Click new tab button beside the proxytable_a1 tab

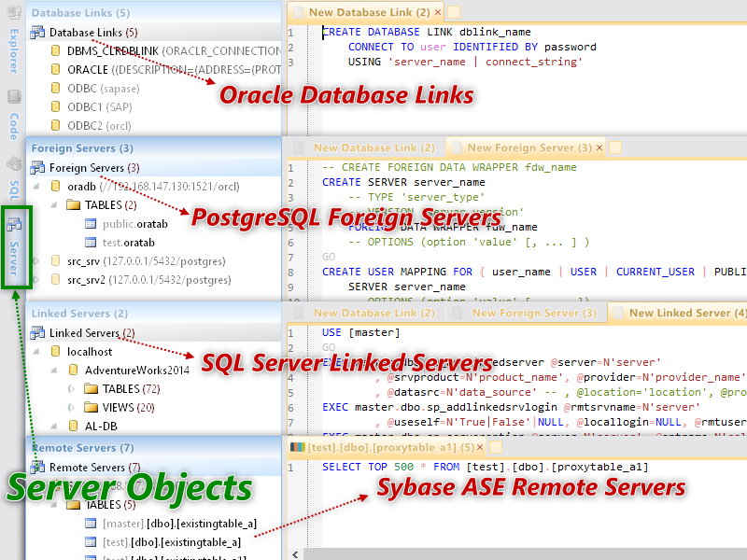(x=496, y=448)
